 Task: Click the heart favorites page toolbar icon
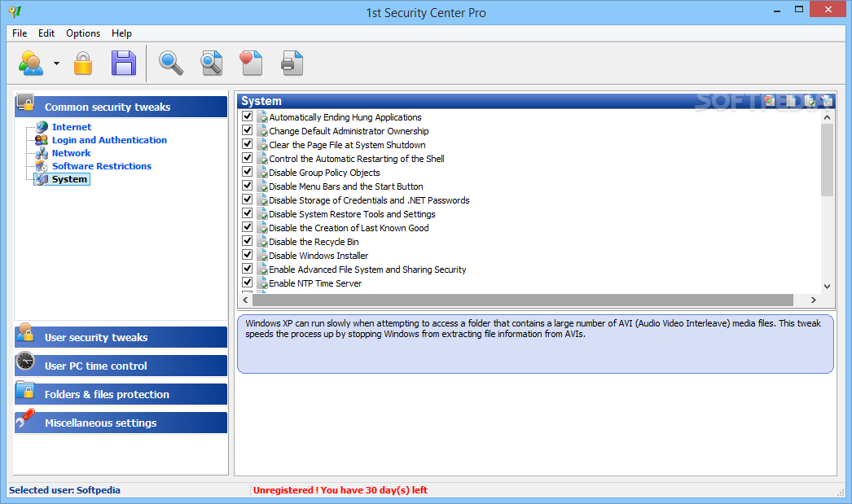point(251,63)
